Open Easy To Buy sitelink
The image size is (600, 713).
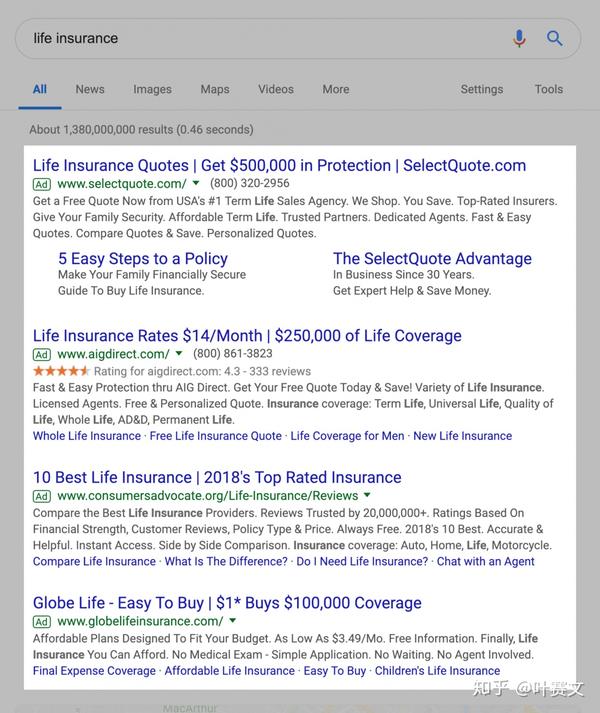click(335, 671)
